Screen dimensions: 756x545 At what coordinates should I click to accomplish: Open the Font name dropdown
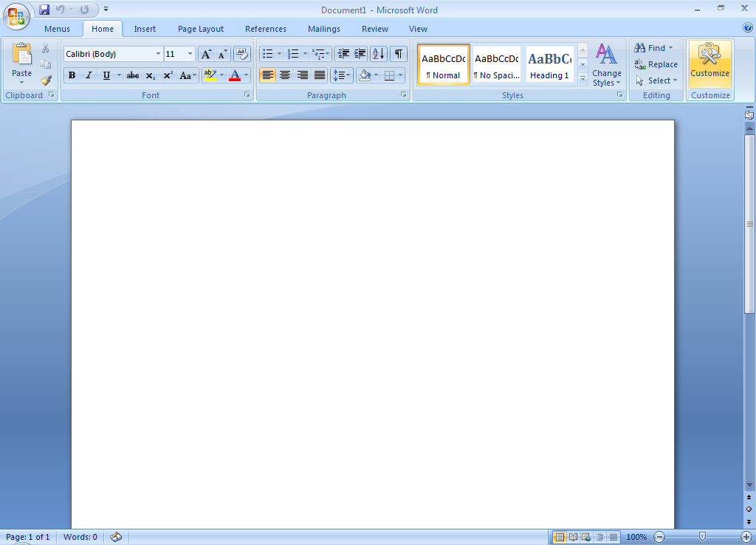[x=158, y=53]
